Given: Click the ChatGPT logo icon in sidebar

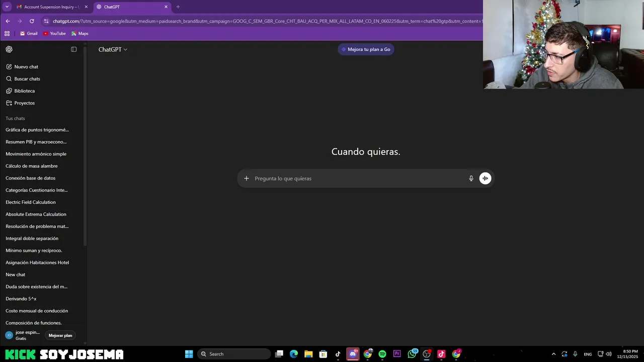Looking at the screenshot, I should tap(9, 49).
